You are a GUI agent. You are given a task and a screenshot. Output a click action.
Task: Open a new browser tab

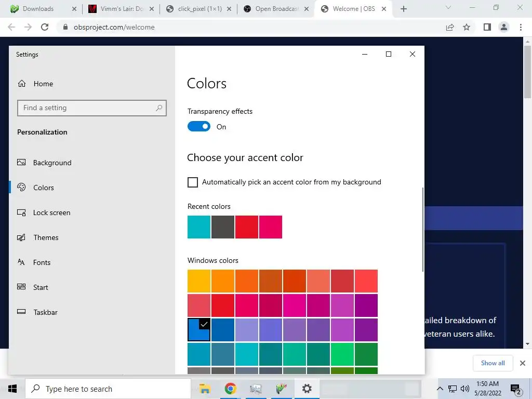(x=403, y=9)
